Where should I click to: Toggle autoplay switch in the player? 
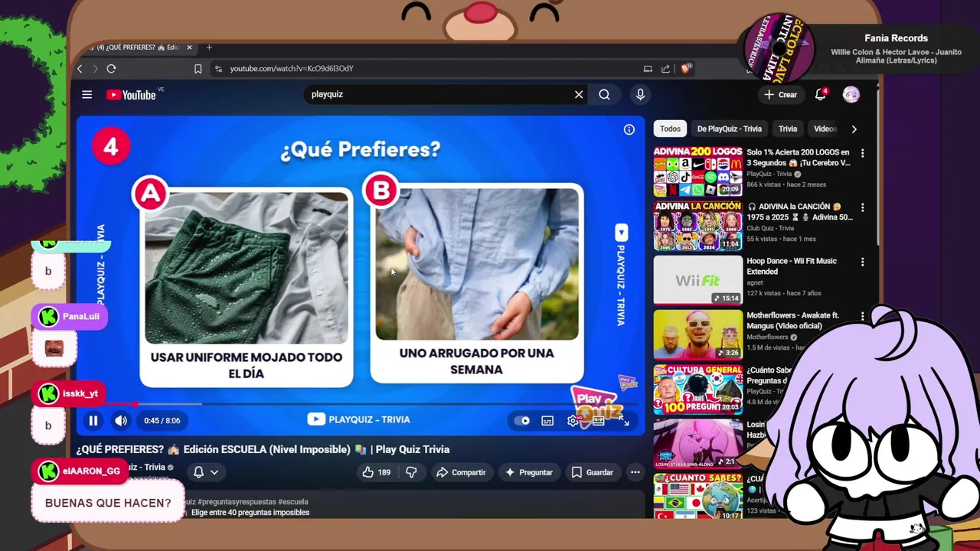[x=523, y=420]
